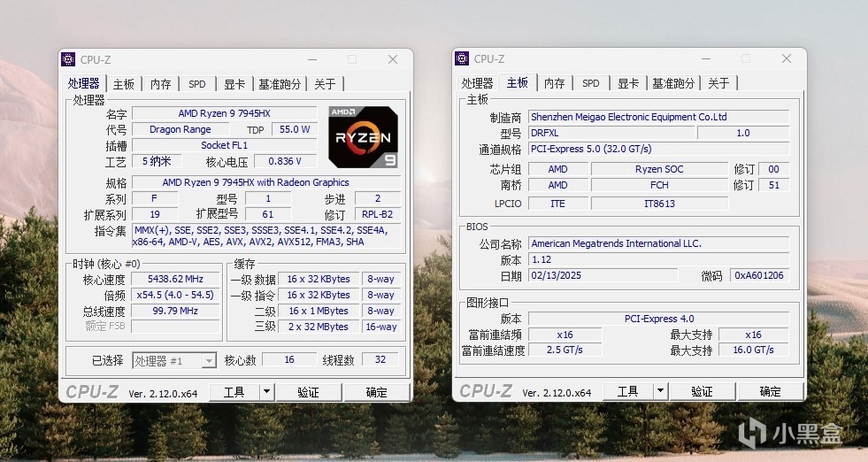868x462 pixels.
Task: Click the core count value 16
Action: tap(289, 360)
